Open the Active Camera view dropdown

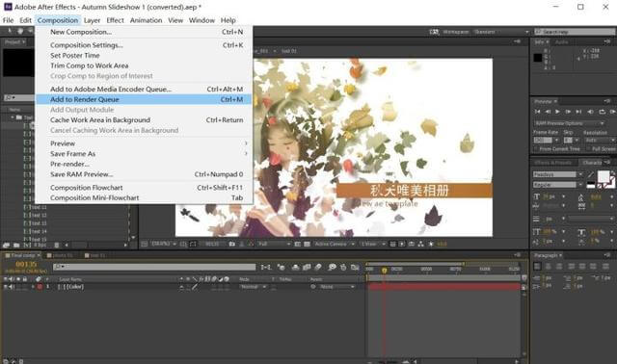[x=335, y=244]
